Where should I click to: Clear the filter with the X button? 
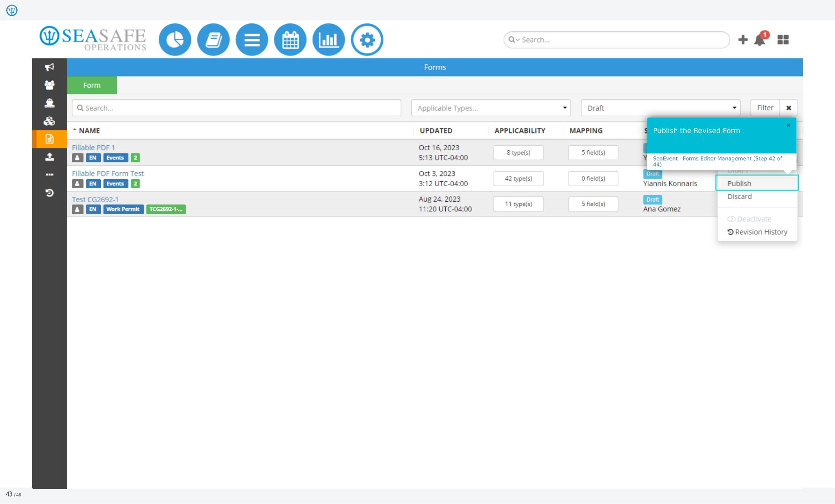tap(789, 108)
